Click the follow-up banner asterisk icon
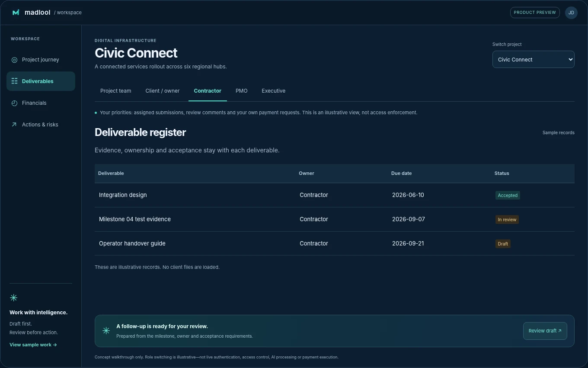 106,331
